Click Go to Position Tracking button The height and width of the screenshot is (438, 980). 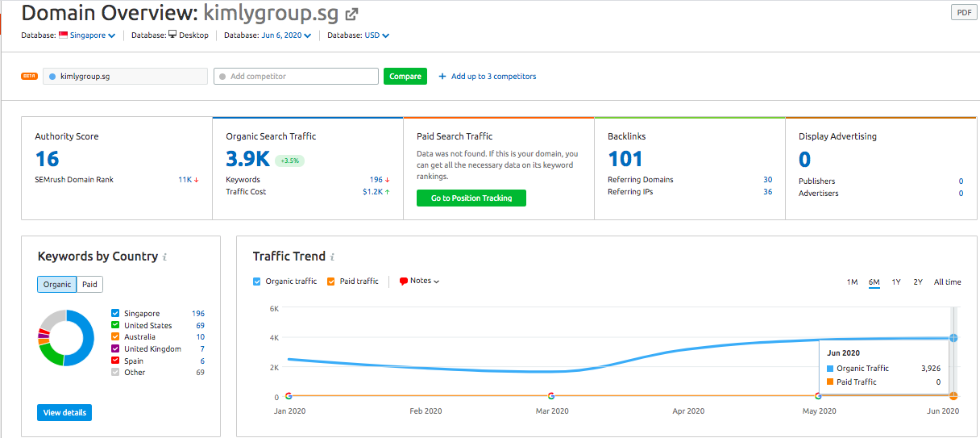click(471, 198)
